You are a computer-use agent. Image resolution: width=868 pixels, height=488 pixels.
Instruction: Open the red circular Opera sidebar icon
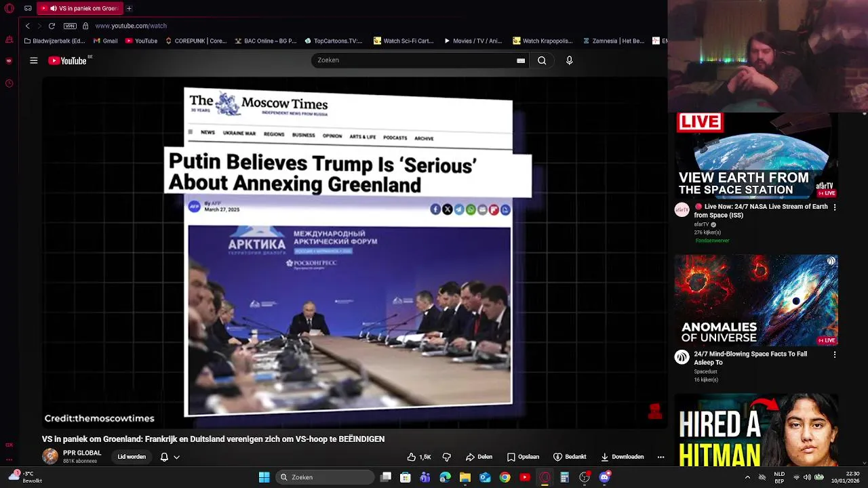(x=9, y=60)
